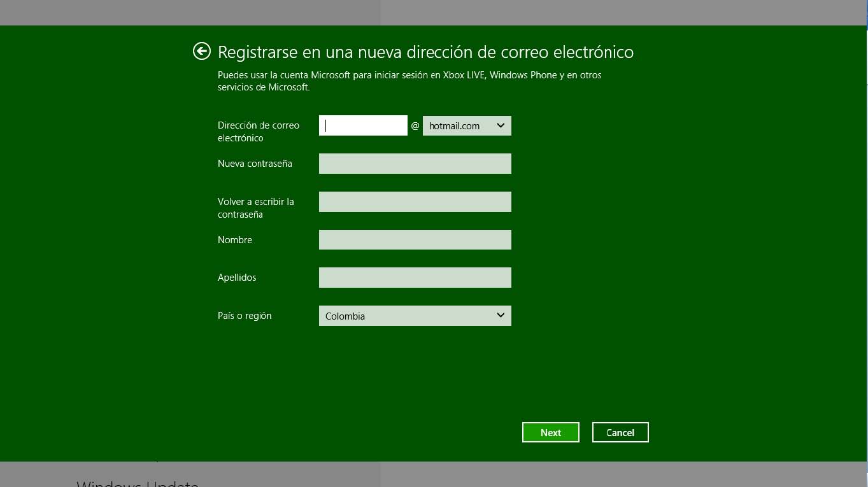Image resolution: width=868 pixels, height=487 pixels.
Task: Click the 'Registrarse en una nueva dirección' heading
Action: [425, 52]
